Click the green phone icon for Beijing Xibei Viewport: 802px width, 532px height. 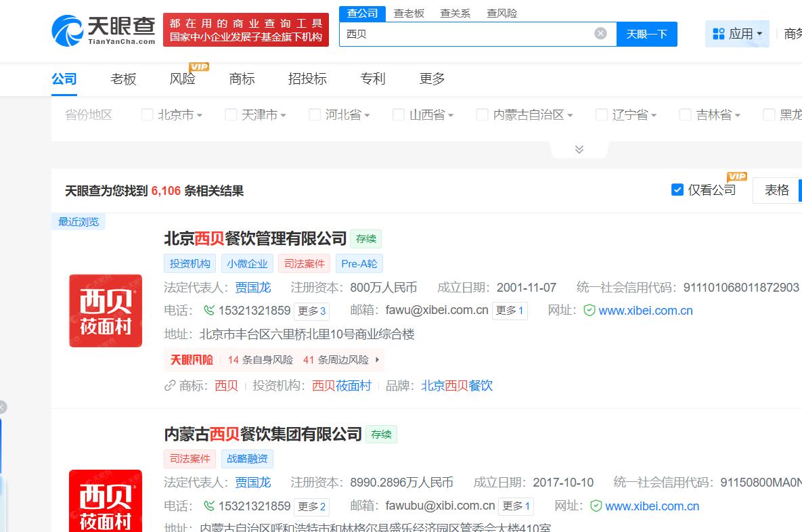click(209, 311)
